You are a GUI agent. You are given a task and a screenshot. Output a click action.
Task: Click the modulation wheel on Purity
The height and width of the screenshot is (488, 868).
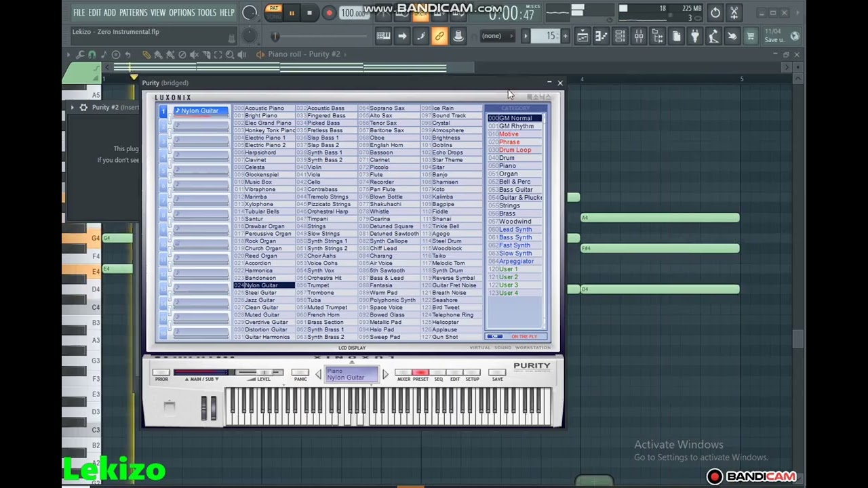[x=213, y=407]
